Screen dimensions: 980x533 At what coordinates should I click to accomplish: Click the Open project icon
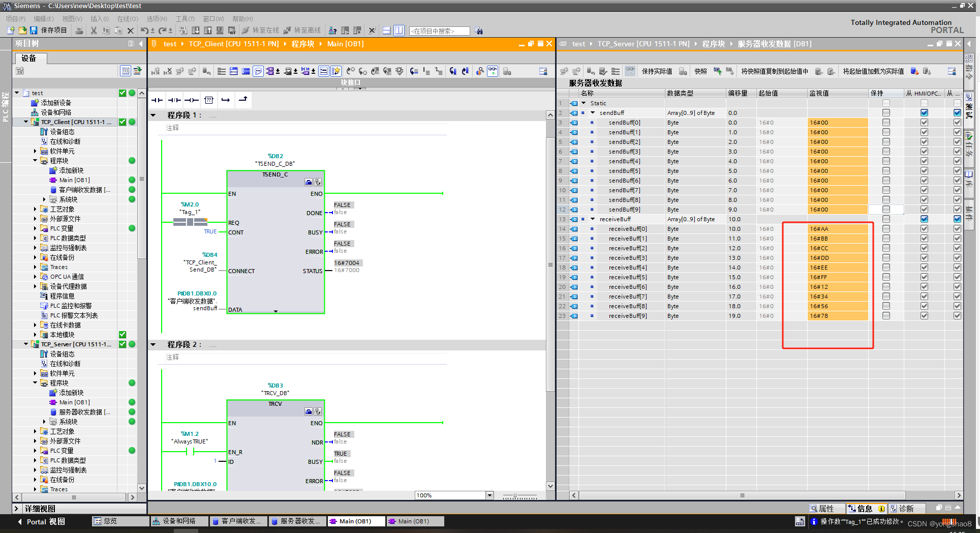22,31
